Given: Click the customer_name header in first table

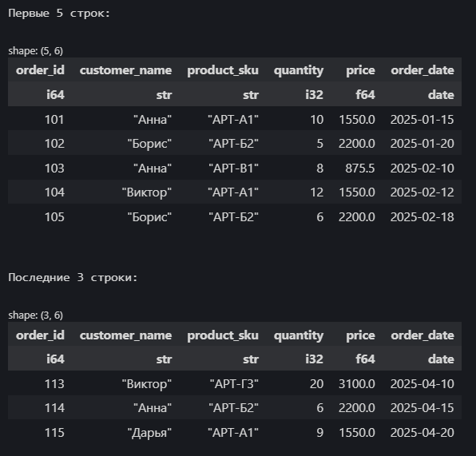Looking at the screenshot, I should pyautogui.click(x=125, y=70).
